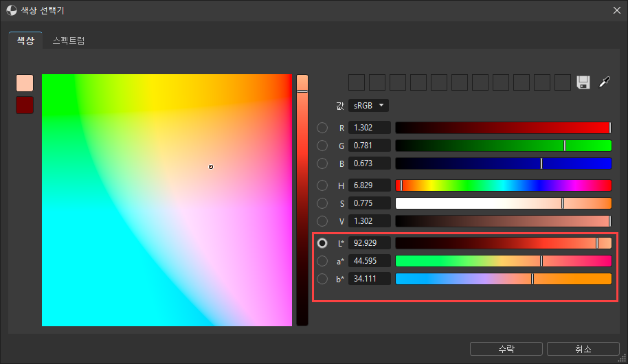Image resolution: width=628 pixels, height=364 pixels.
Task: Click the H value field 6.829
Action: point(369,185)
